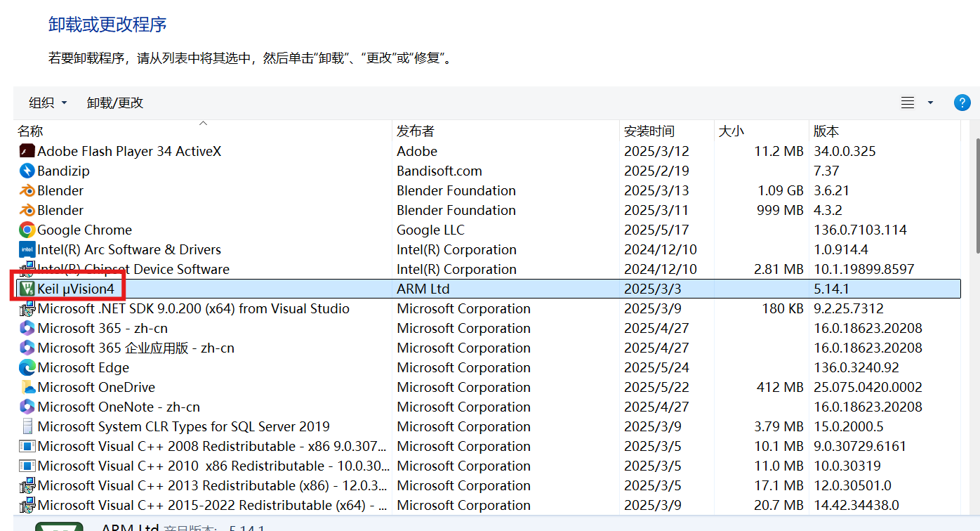Click version 34.0.0.325 cell

[845, 151]
